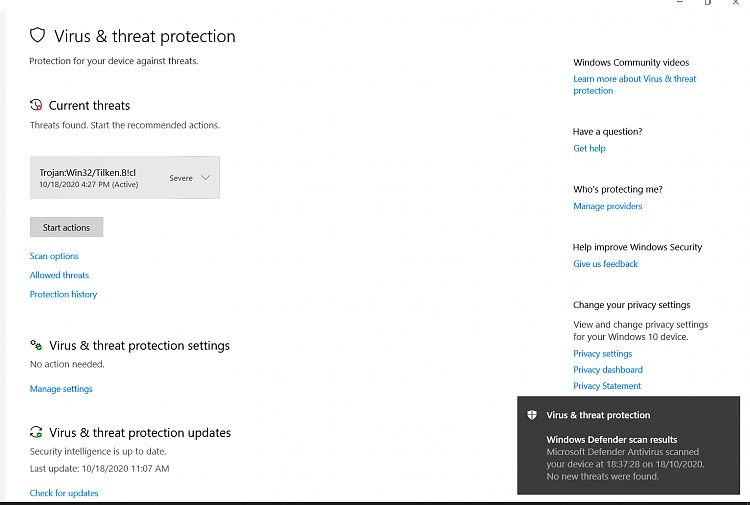Click the Virus & threat protection updates heading
Screen dimensions: 750x505
tap(140, 432)
